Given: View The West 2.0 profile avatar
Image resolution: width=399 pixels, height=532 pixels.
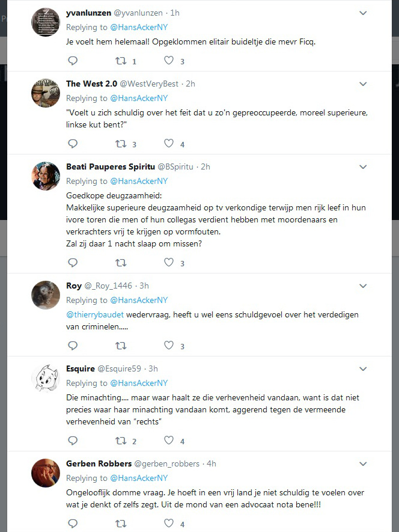Looking at the screenshot, I should (x=46, y=93).
